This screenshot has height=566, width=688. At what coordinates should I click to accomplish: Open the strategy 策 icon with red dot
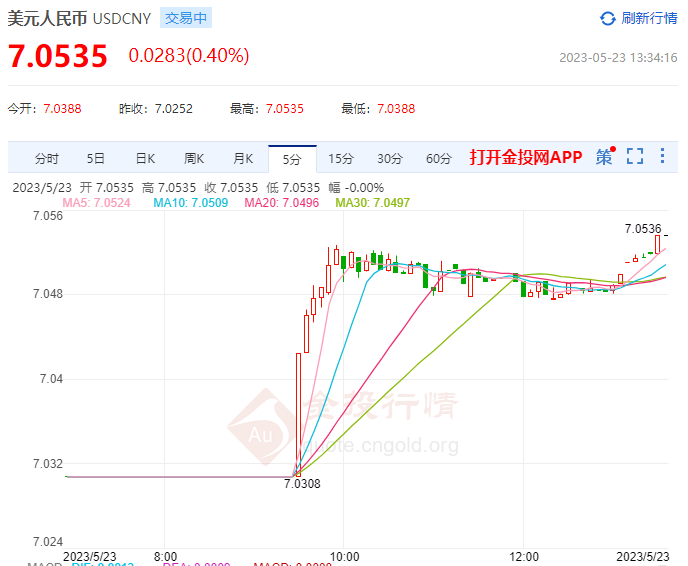[x=606, y=156]
